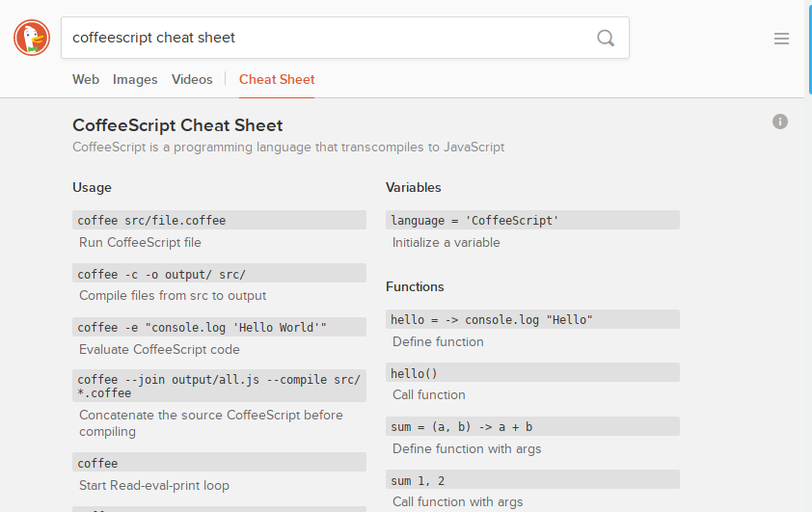This screenshot has width=812, height=512.
Task: Open the Videos tab
Action: click(192, 79)
